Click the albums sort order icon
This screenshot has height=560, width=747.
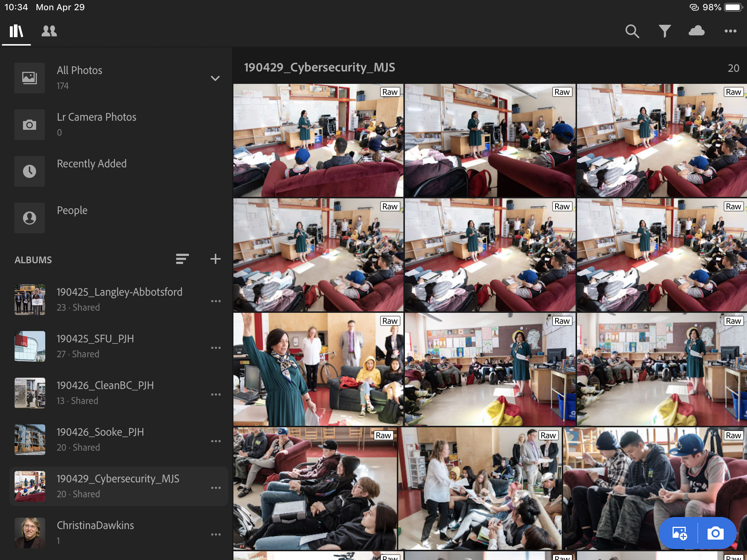click(x=182, y=259)
